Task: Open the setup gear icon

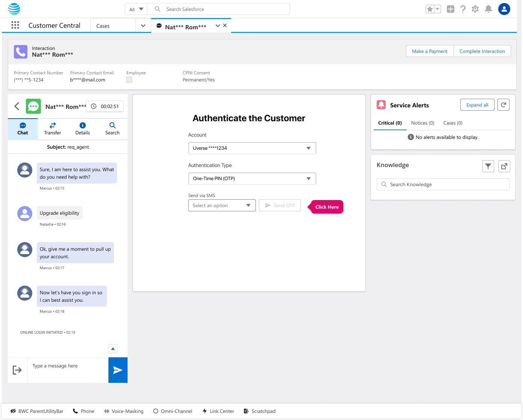Action: (475, 9)
